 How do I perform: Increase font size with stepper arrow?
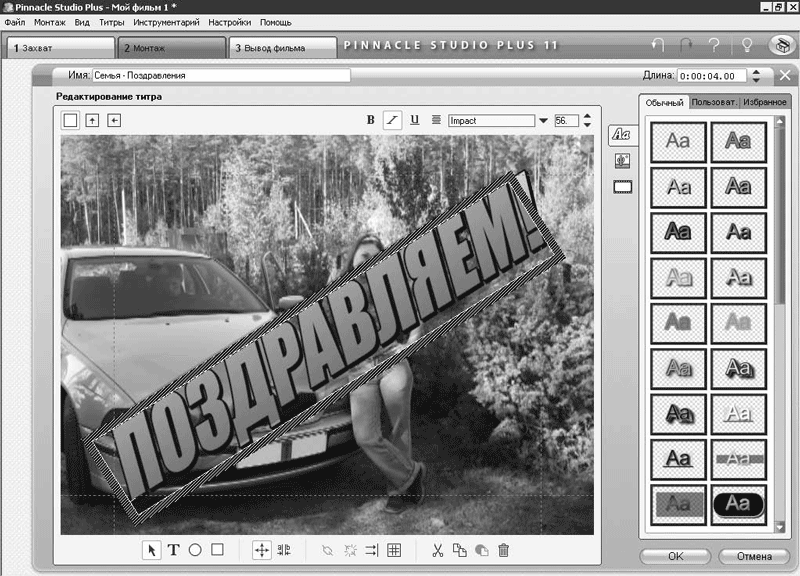(587, 116)
